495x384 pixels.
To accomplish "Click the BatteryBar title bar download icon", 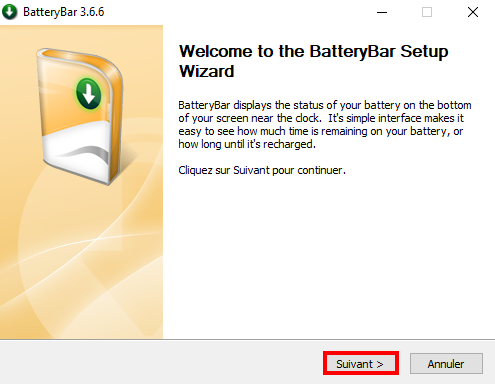I will (9, 12).
